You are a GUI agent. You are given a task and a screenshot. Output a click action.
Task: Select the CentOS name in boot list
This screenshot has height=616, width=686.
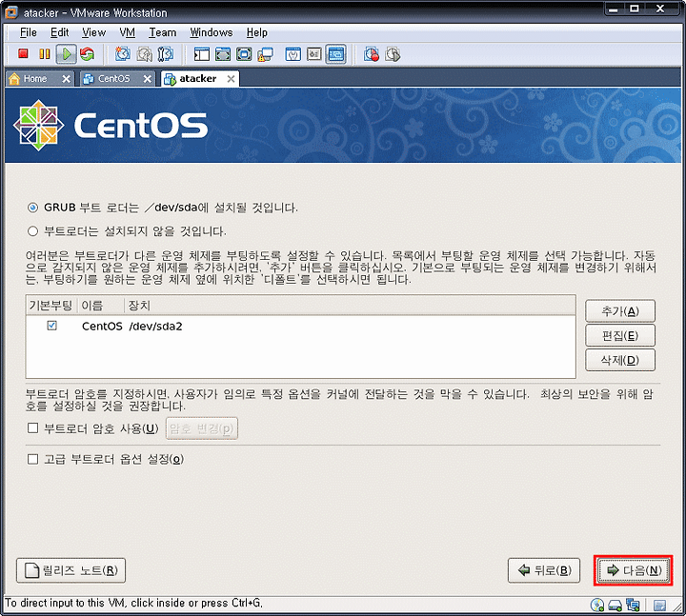tap(102, 327)
